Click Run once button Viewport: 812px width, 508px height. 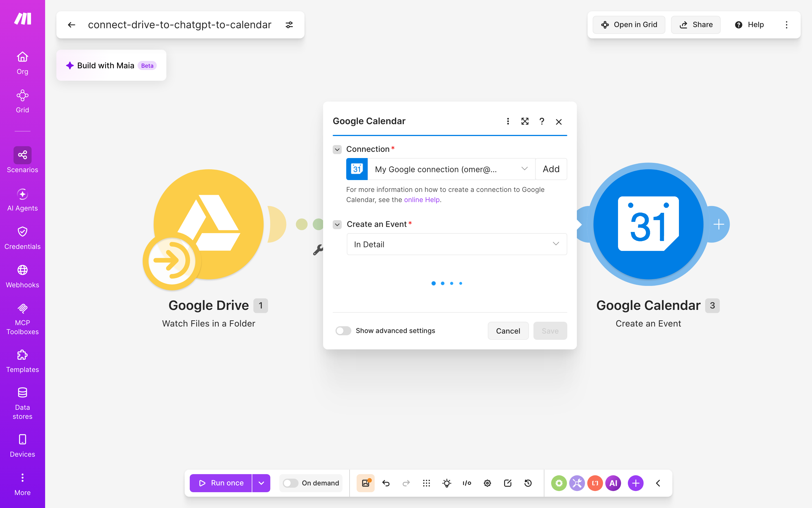coord(221,483)
